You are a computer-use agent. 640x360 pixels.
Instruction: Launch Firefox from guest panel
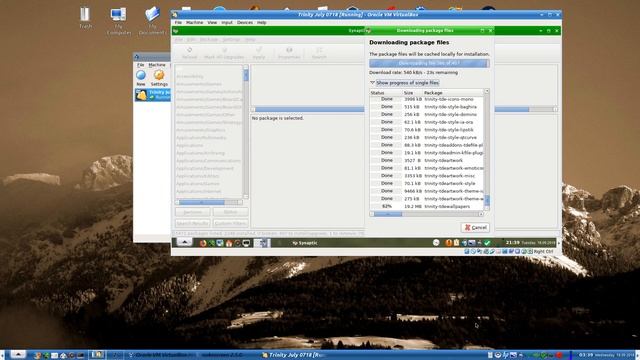coord(203,243)
